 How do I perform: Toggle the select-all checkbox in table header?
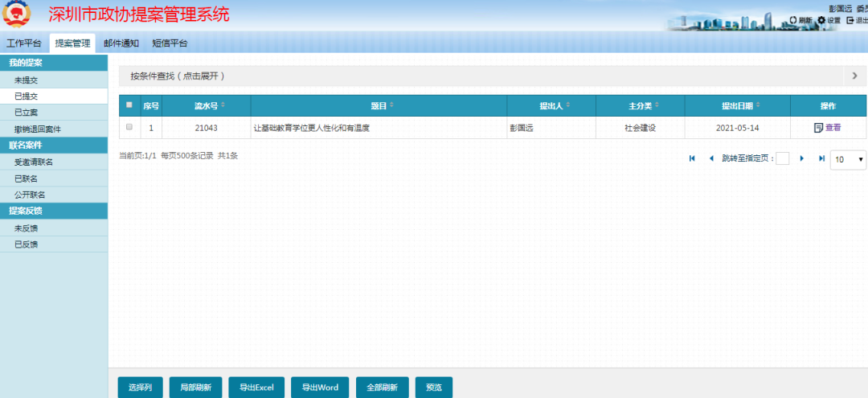129,105
